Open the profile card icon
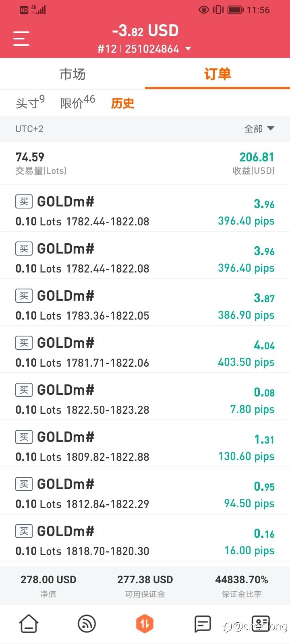Screen dimensions: 290x644 click(x=261, y=624)
